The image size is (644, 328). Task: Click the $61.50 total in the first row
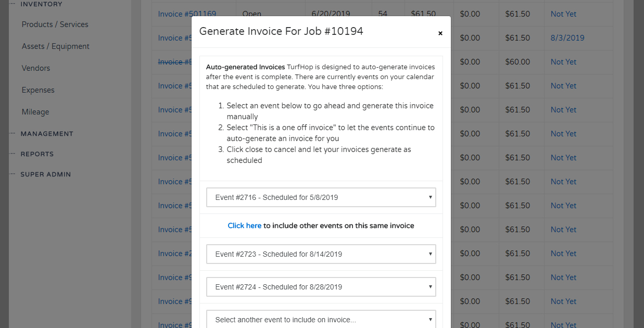(x=517, y=14)
